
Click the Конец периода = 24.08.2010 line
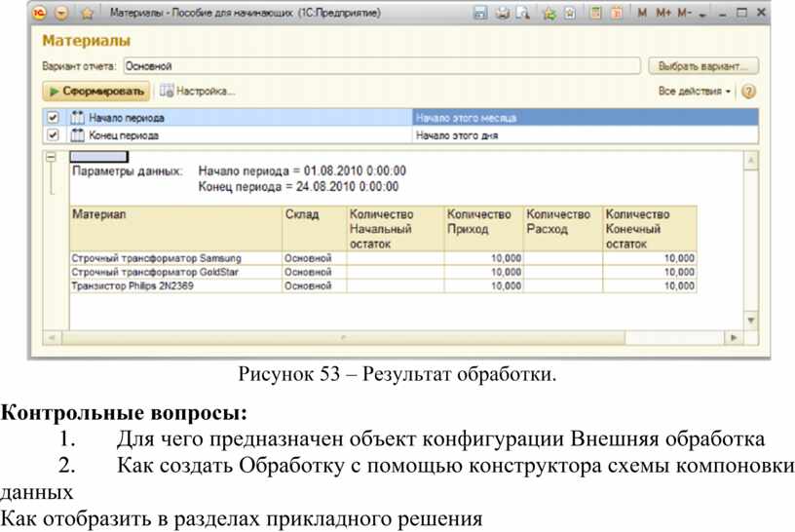298,187
